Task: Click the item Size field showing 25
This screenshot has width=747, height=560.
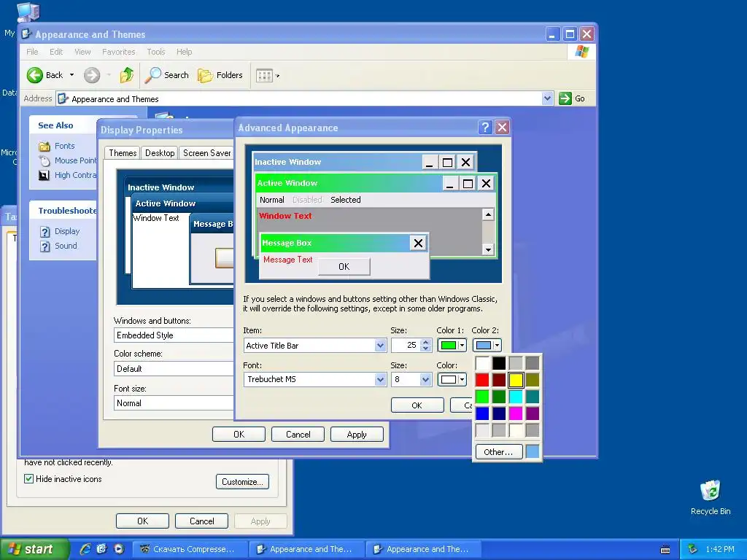Action: click(406, 345)
